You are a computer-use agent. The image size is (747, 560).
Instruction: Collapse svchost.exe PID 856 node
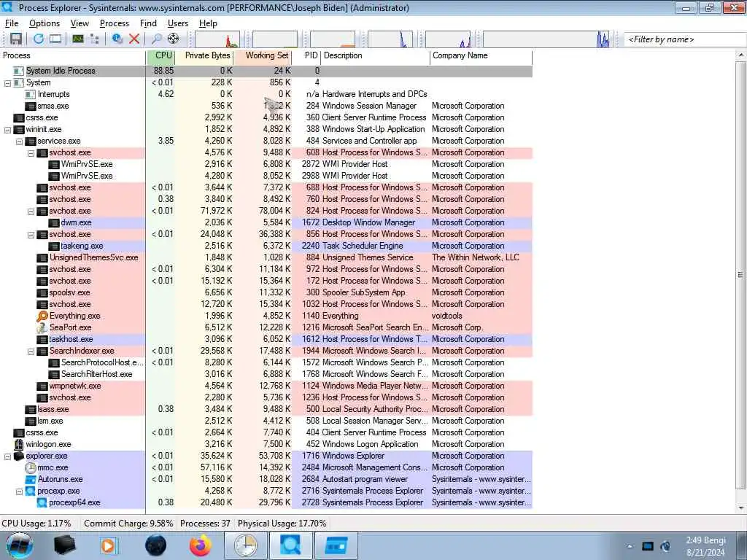pyautogui.click(x=31, y=235)
